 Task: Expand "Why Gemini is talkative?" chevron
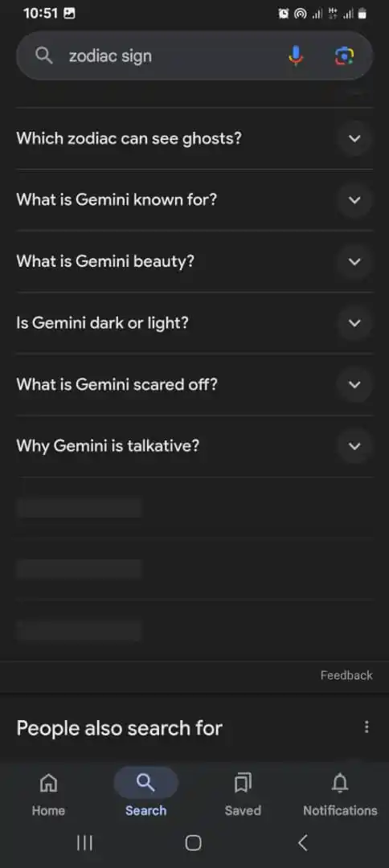tap(354, 445)
